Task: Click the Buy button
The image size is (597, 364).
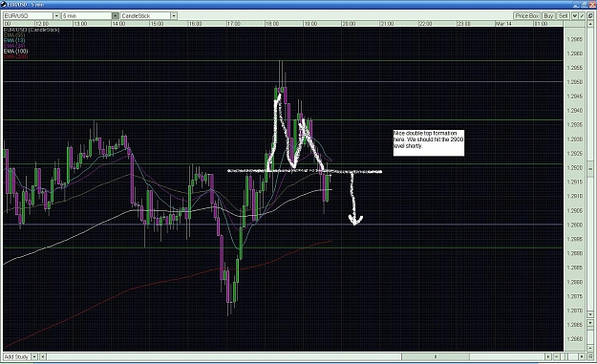Action: click(548, 16)
